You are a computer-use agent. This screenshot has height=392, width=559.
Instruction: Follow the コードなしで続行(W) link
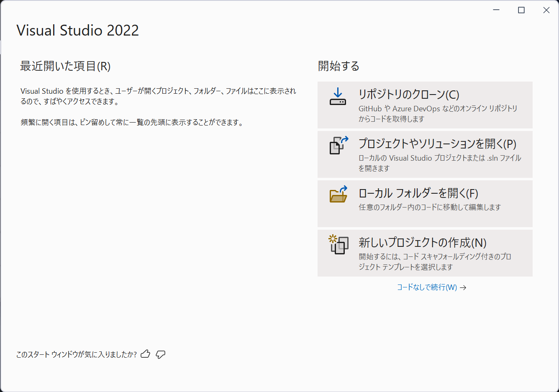click(431, 287)
